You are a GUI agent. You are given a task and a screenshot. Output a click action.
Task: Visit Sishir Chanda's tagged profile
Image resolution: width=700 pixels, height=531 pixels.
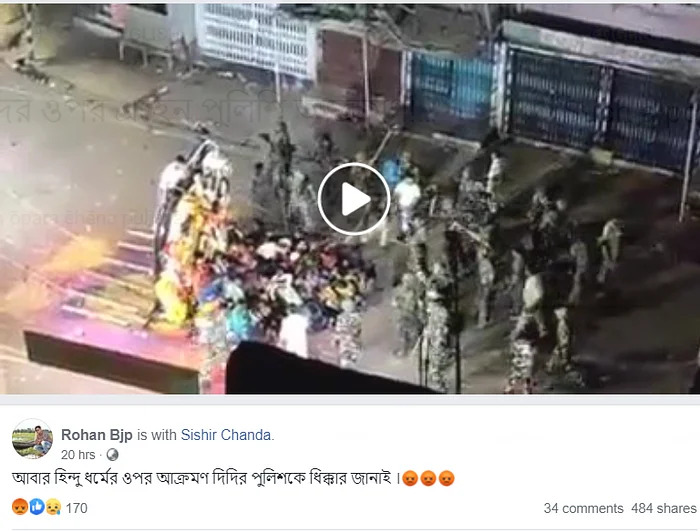point(225,435)
